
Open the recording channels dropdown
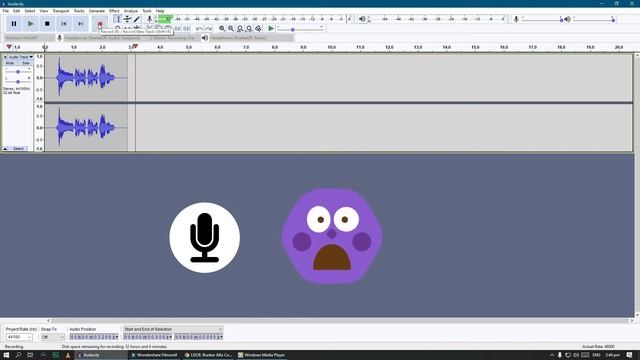pyautogui.click(x=175, y=38)
